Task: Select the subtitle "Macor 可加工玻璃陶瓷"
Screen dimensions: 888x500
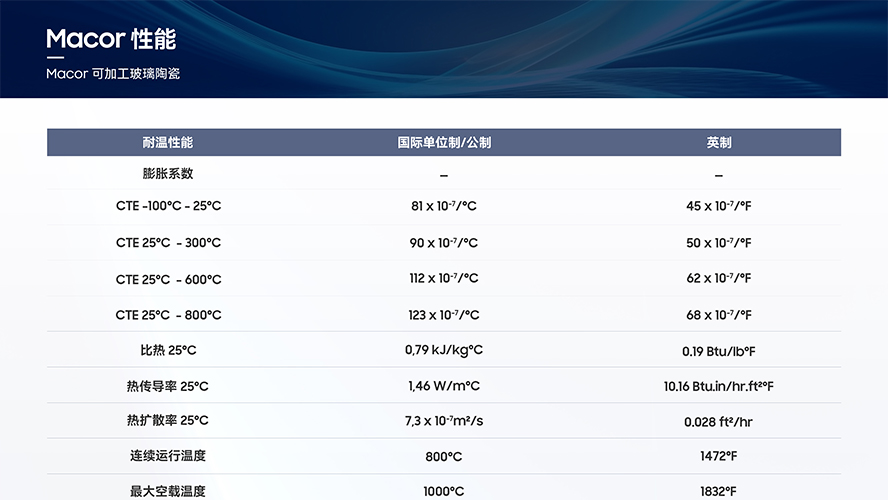Action: click(112, 74)
